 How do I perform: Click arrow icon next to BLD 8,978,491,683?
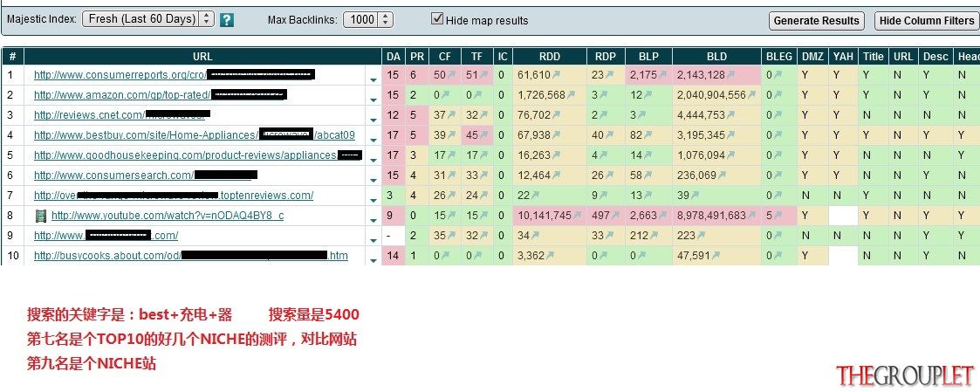752,216
